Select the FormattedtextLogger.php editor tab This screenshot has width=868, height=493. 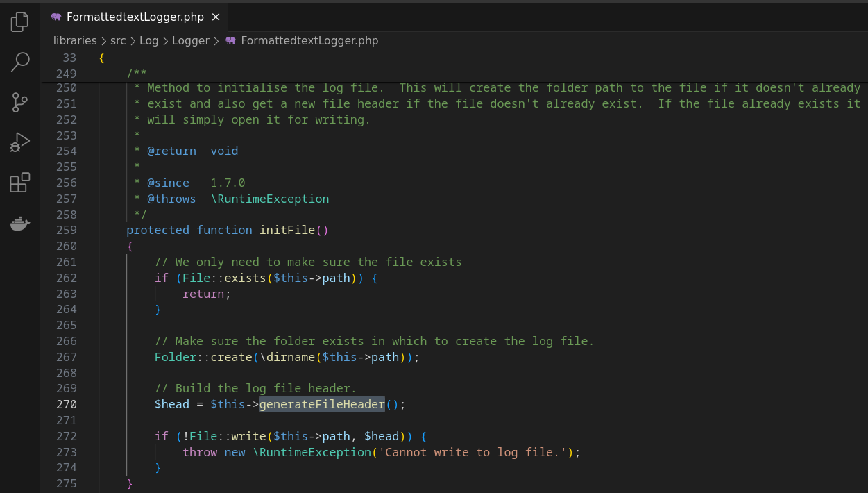point(134,17)
